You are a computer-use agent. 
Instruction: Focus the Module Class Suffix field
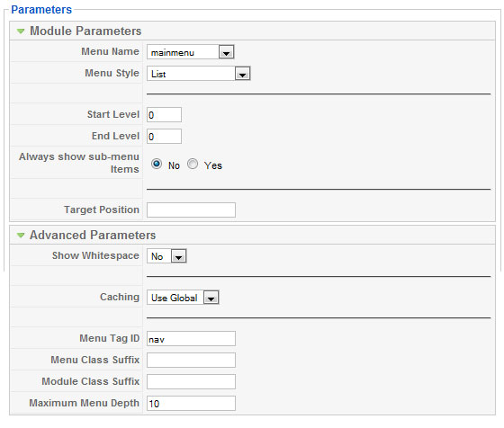point(191,382)
